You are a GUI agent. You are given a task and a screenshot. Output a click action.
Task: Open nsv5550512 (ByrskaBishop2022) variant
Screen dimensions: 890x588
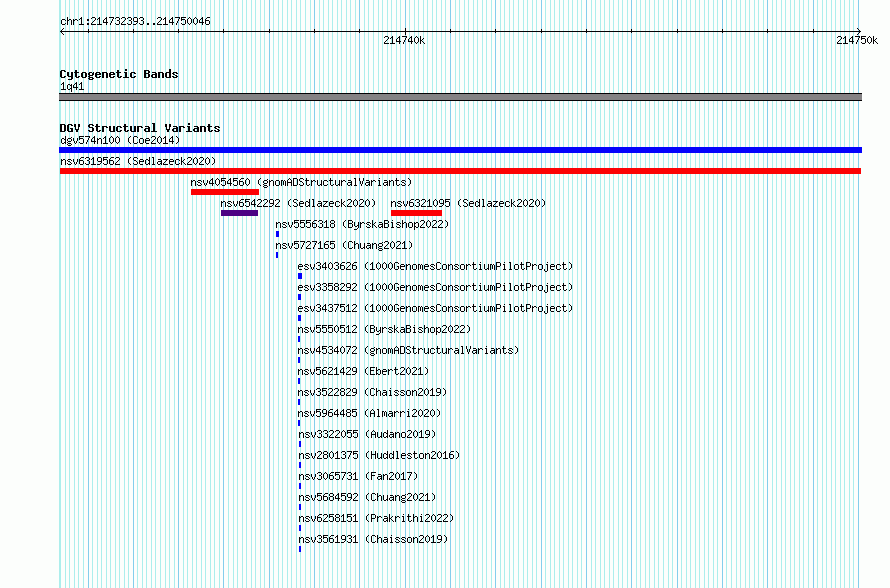(x=384, y=329)
